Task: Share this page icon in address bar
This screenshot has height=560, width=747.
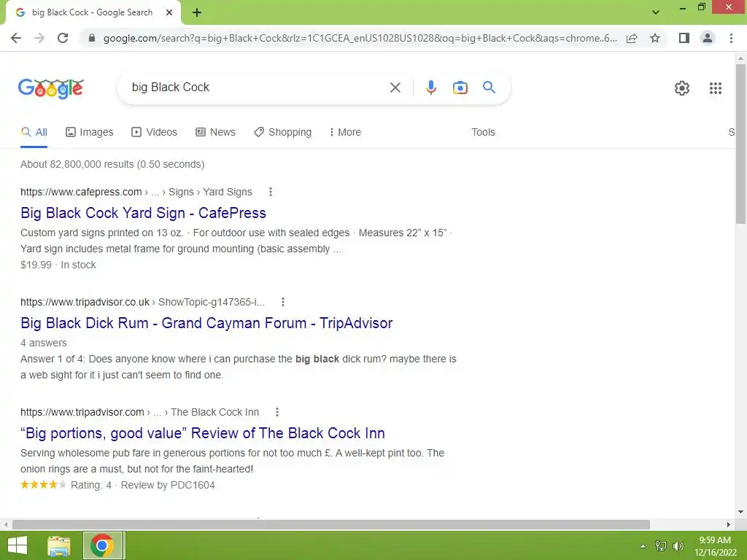Action: click(x=632, y=38)
